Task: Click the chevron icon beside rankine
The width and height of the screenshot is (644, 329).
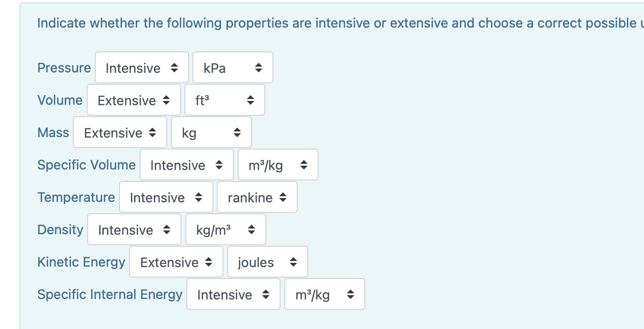Action: pyautogui.click(x=284, y=197)
